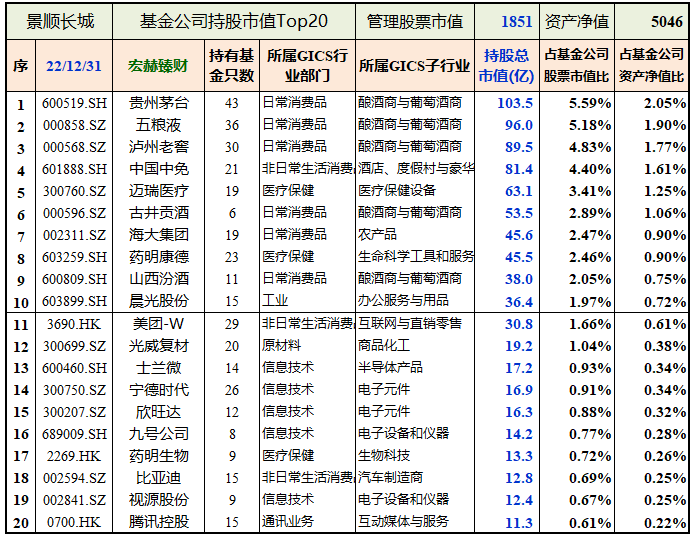Select the 九号公司 name cell
Image resolution: width=690 pixels, height=536 pixels.
coord(158,434)
